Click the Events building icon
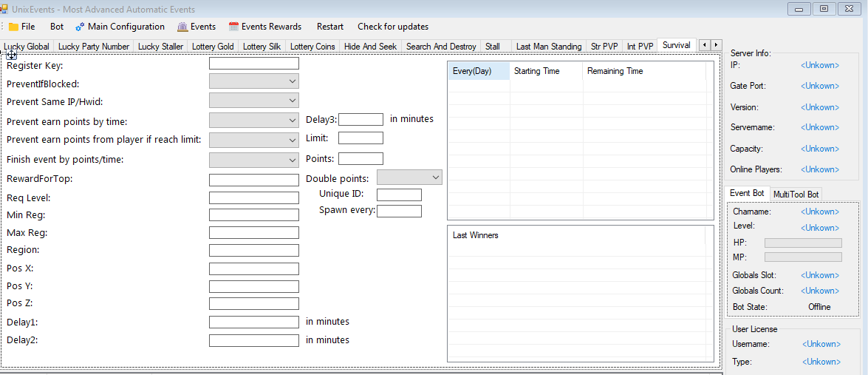Image resolution: width=868 pixels, height=375 pixels. coord(182,27)
